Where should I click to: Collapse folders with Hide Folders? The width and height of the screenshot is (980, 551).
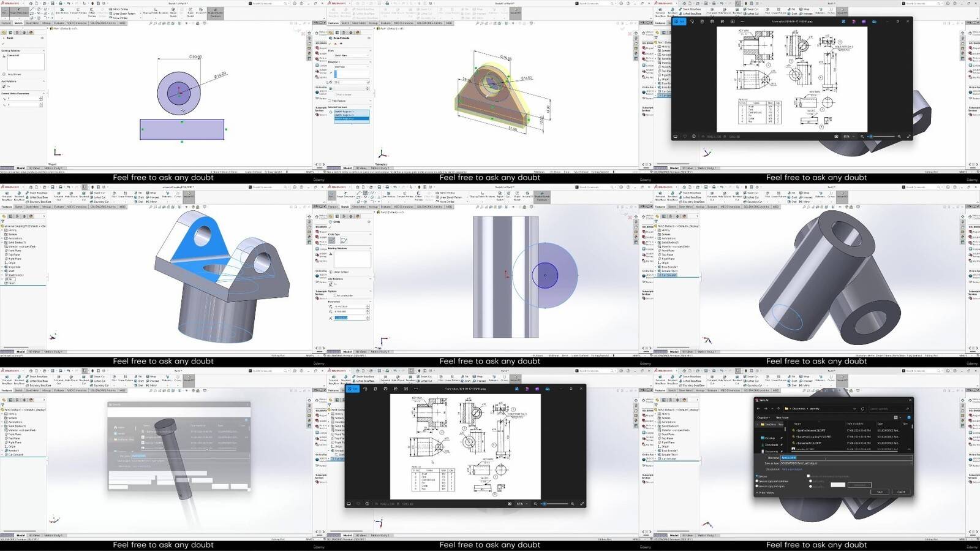click(765, 493)
